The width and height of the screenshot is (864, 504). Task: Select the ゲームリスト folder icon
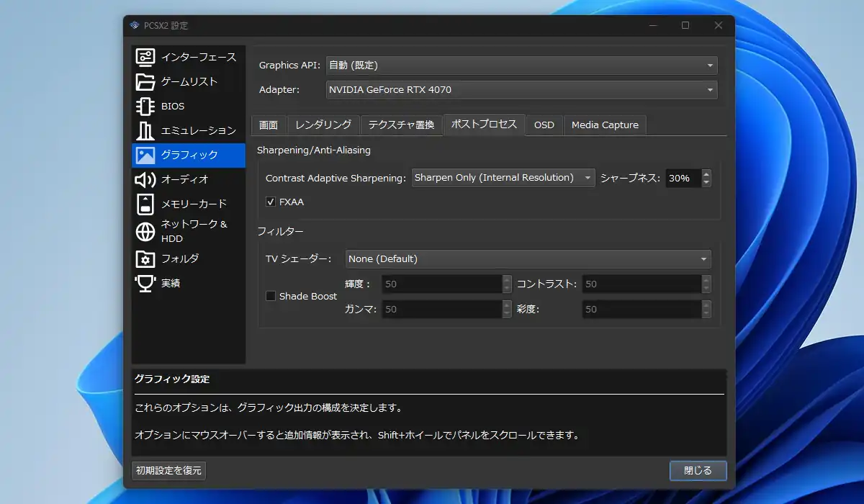tap(145, 81)
